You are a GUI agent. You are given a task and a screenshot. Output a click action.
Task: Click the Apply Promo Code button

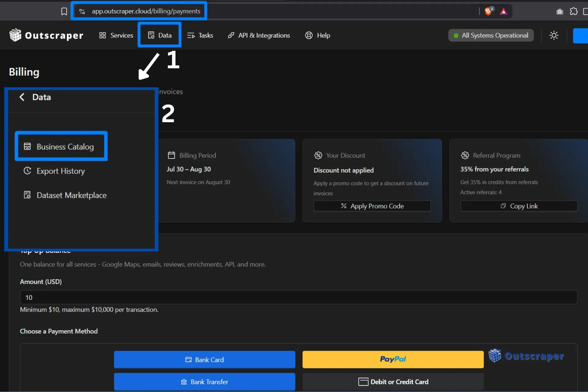click(372, 206)
